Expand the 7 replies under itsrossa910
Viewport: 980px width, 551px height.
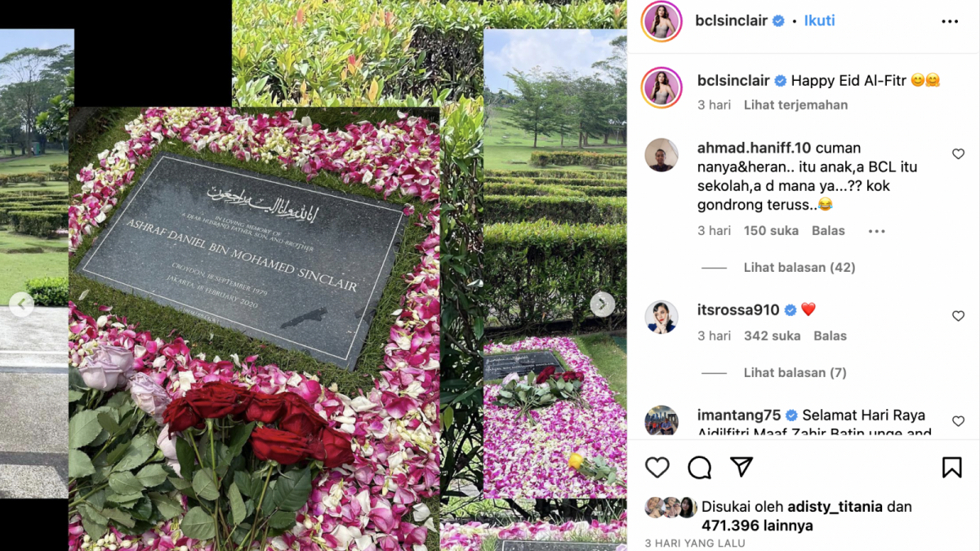[x=795, y=372]
